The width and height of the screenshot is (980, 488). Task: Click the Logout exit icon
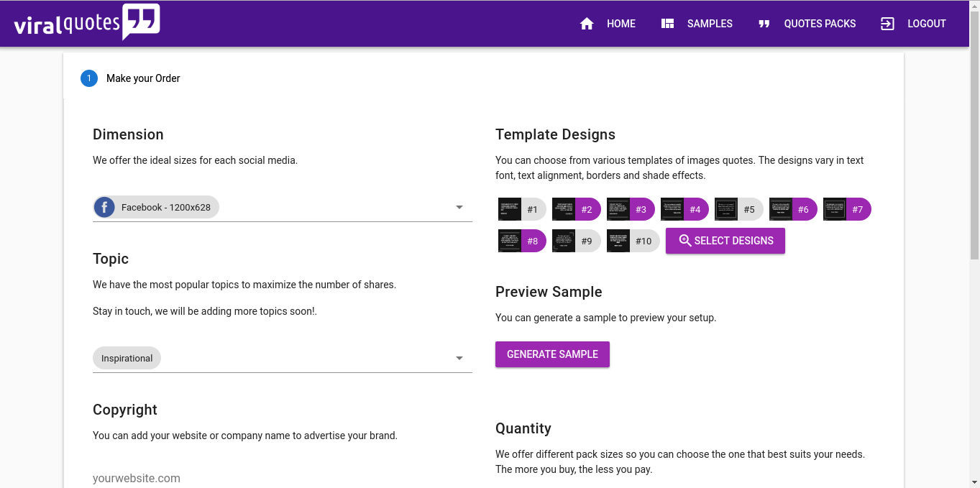click(x=887, y=24)
